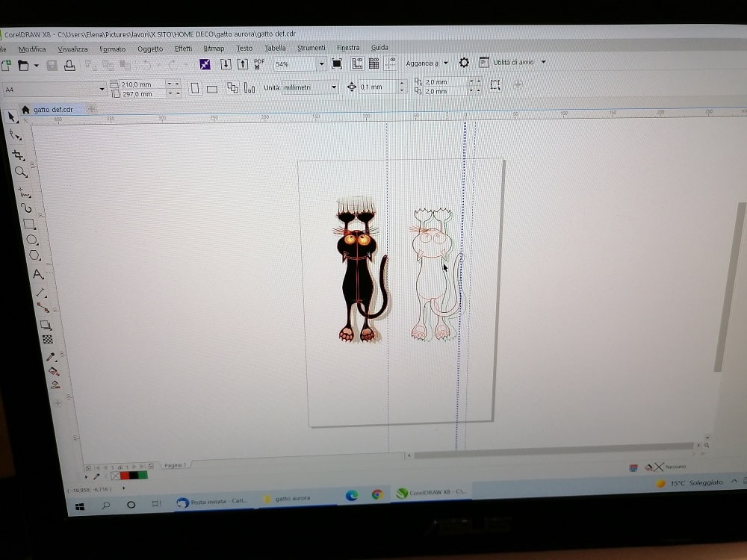The image size is (747, 560).
Task: Toggle Current Page layout button
Action: (249, 87)
